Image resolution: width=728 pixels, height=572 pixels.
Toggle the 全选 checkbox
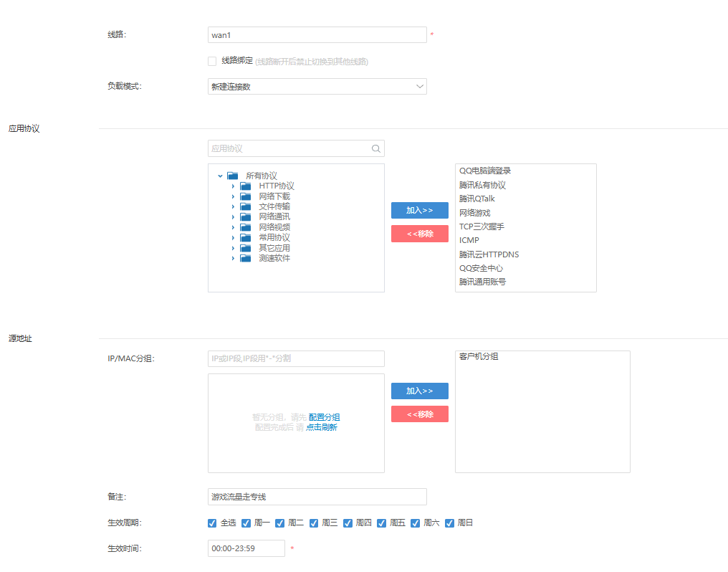212,523
